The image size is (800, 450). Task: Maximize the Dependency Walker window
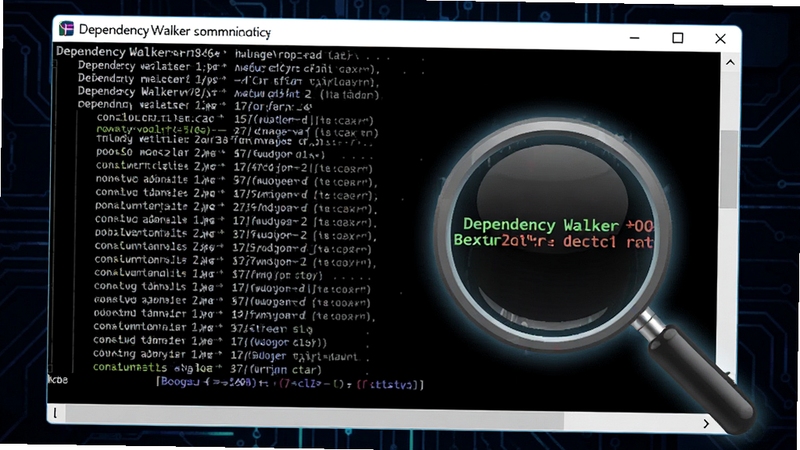click(678, 38)
